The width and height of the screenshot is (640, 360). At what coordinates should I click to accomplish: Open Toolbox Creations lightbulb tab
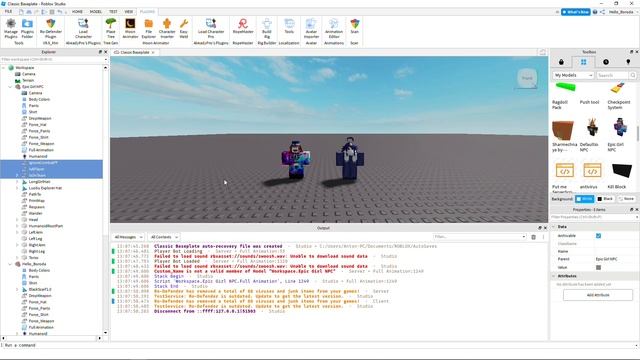pos(628,62)
